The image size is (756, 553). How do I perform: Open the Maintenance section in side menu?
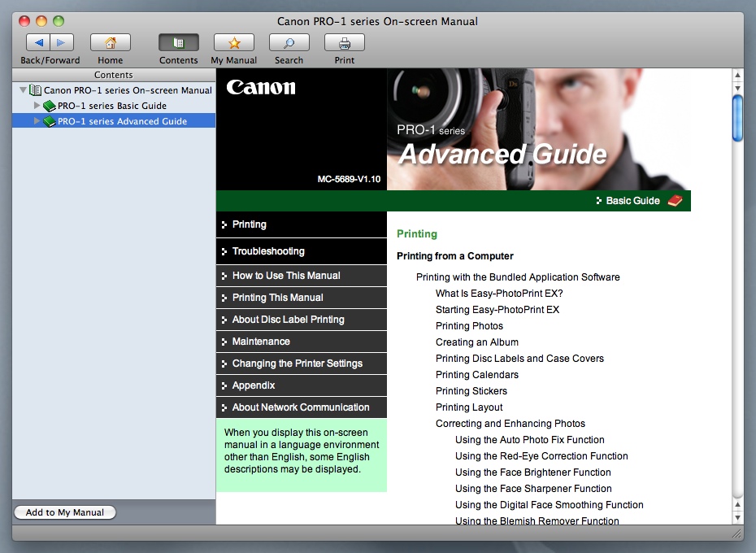(x=261, y=342)
